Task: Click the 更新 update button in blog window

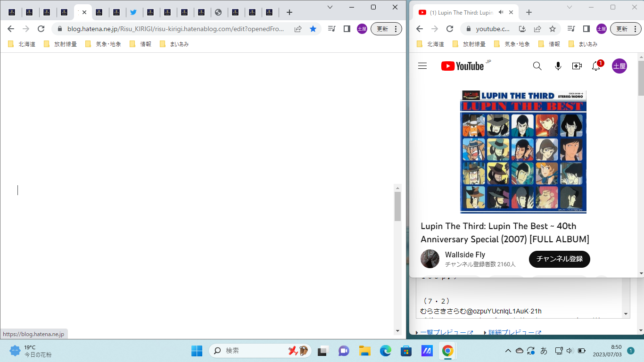Action: (x=387, y=29)
